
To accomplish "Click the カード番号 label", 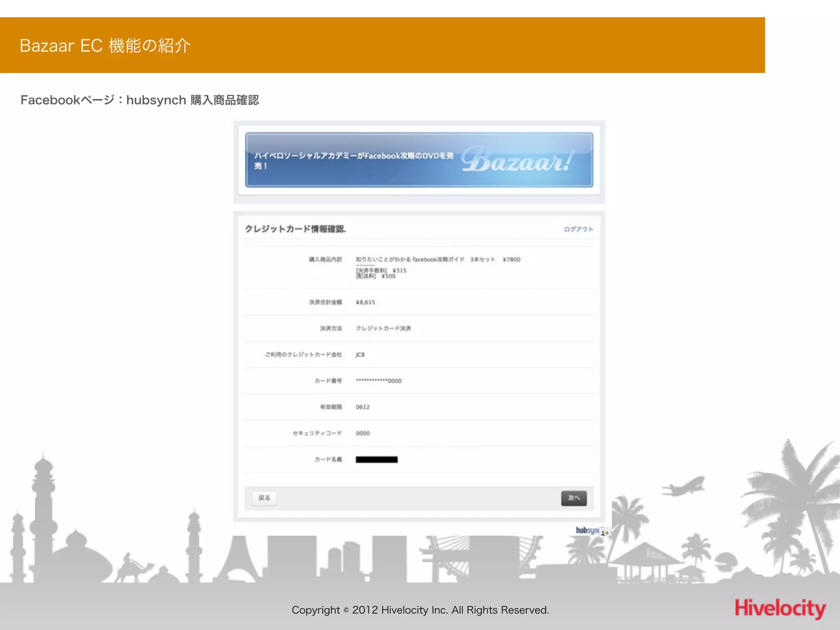I will [x=328, y=381].
